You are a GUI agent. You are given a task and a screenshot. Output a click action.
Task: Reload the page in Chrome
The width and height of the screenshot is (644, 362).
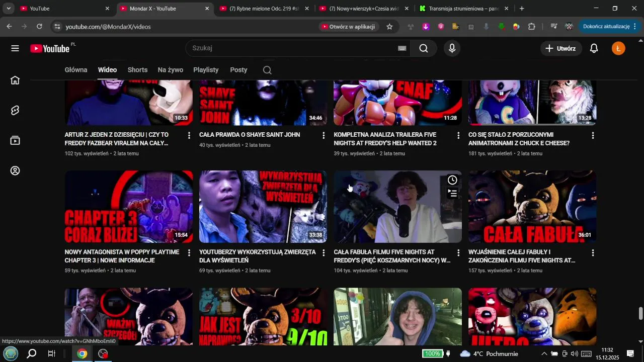pyautogui.click(x=40, y=27)
